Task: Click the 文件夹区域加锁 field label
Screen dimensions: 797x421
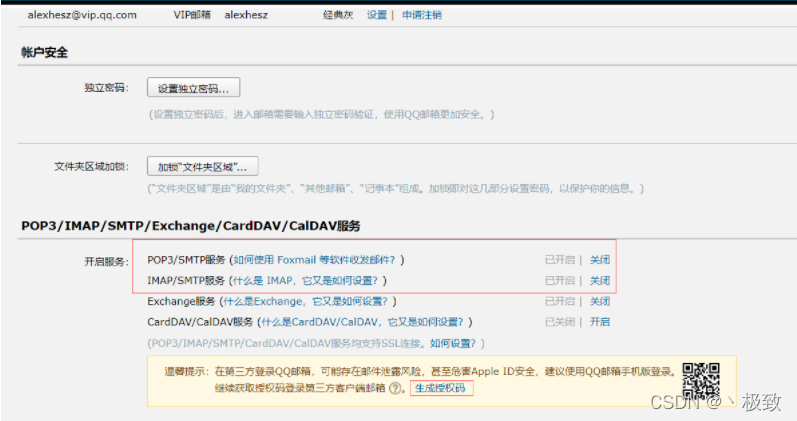Action: tap(91, 167)
